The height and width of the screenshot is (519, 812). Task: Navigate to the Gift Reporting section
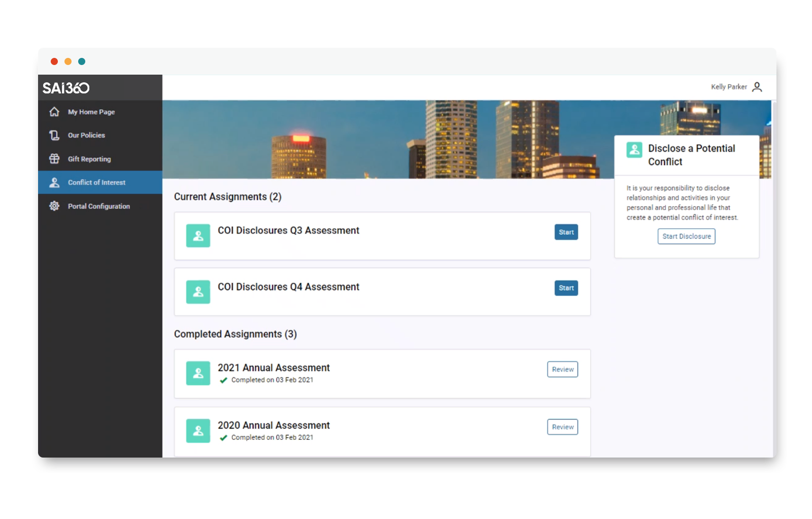pyautogui.click(x=90, y=158)
